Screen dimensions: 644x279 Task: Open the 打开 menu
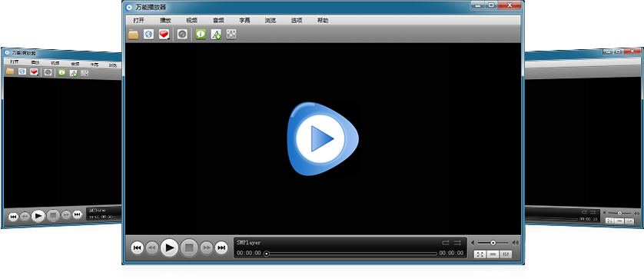click(x=139, y=20)
